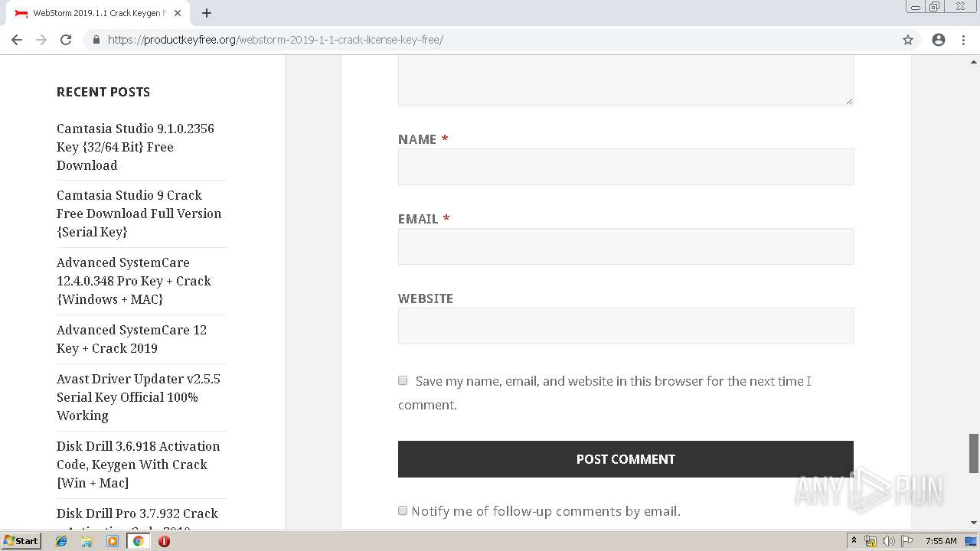This screenshot has width=980, height=551.
Task: View site security lock info
Action: tap(96, 40)
